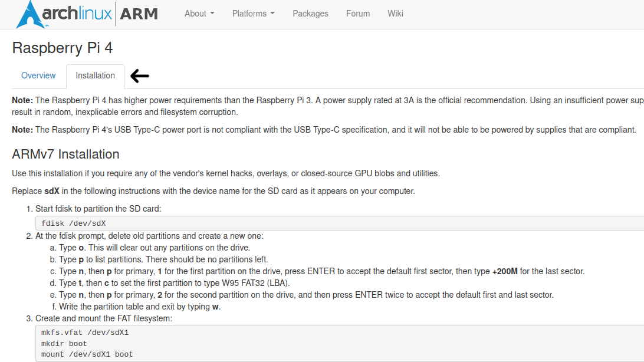Click the step 'Create and mount the FAT filesystem'
This screenshot has height=362, width=644.
click(x=104, y=318)
